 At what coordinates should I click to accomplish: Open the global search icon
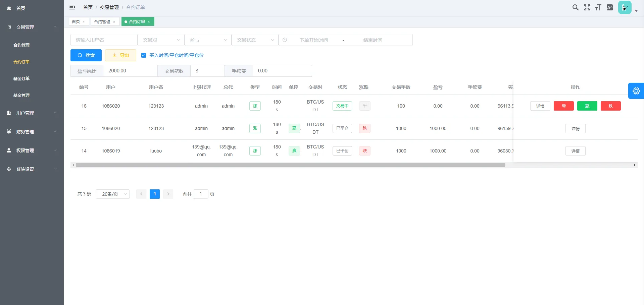[575, 7]
